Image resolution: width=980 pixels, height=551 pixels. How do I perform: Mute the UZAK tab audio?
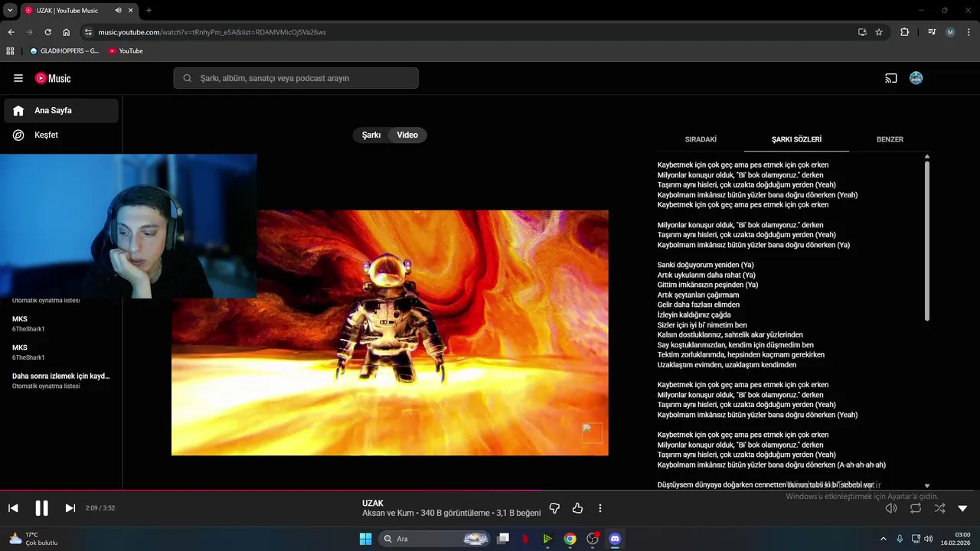[118, 11]
